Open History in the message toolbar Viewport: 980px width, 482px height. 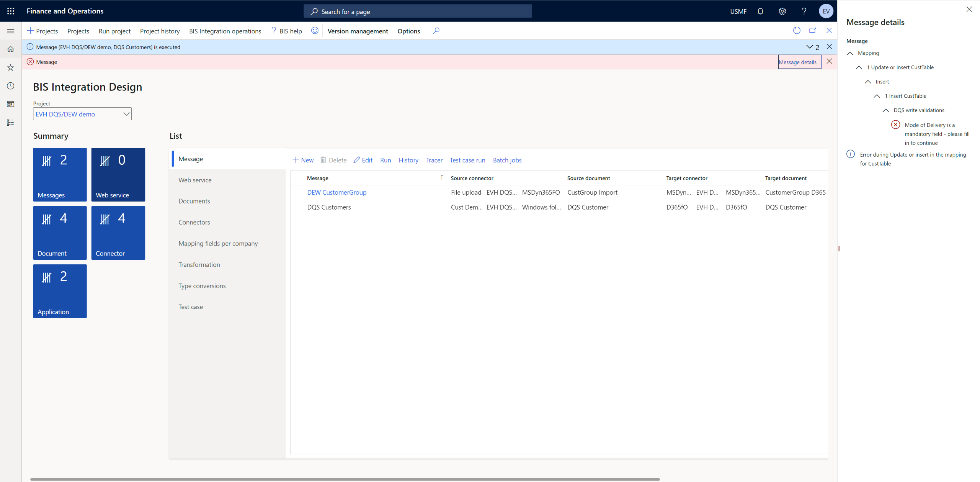tap(408, 160)
